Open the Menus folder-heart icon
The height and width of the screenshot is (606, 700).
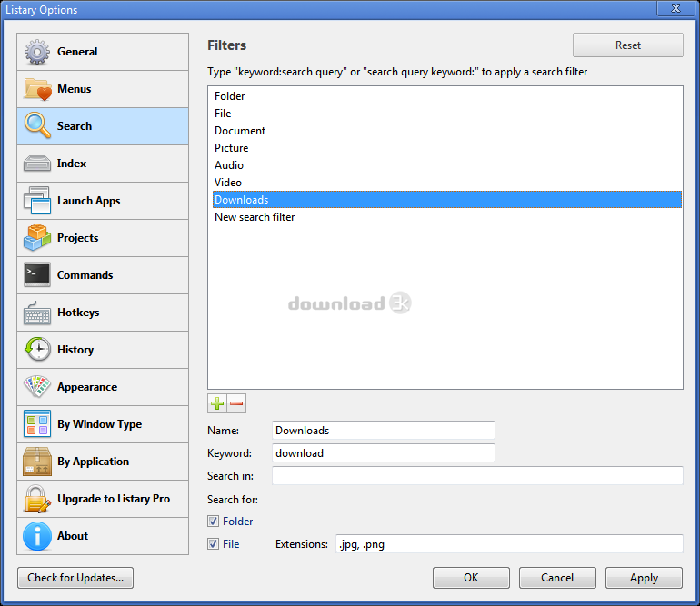click(x=37, y=89)
